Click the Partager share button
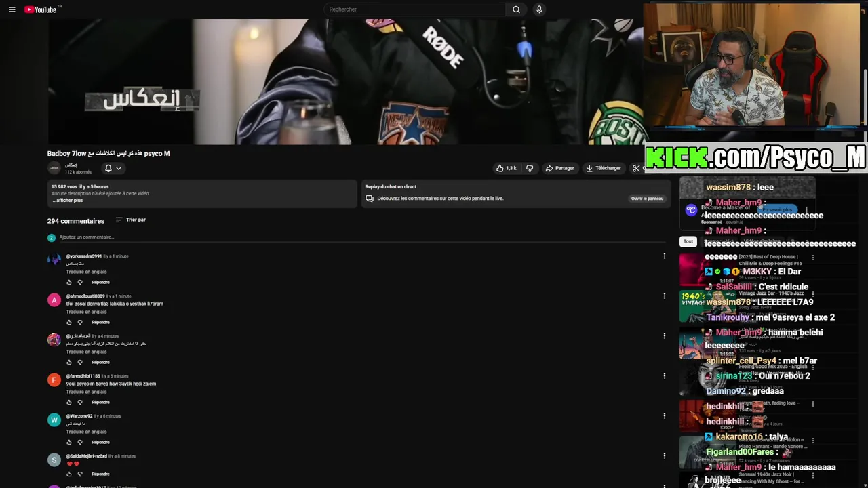Screen dimensions: 868x488 tap(559, 168)
